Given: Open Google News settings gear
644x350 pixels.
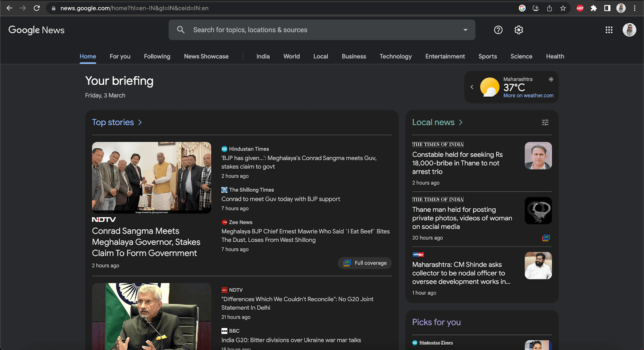Looking at the screenshot, I should click(x=519, y=30).
